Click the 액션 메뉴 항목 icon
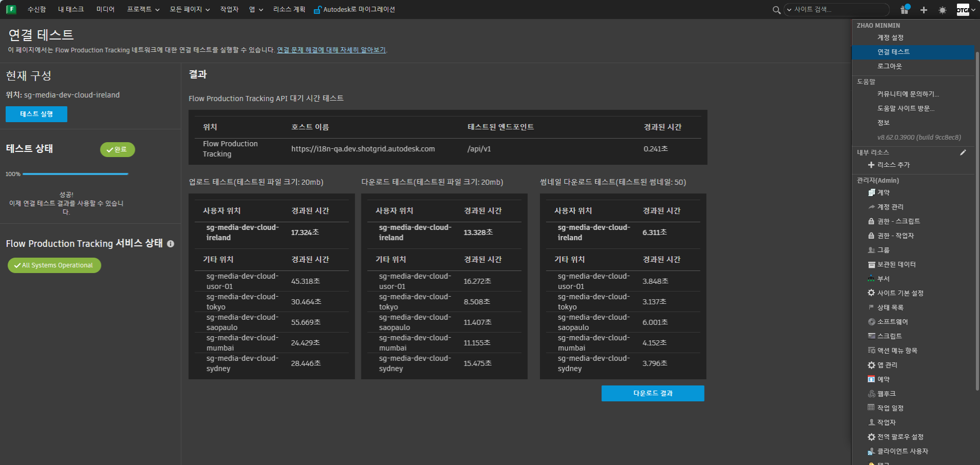 871,351
